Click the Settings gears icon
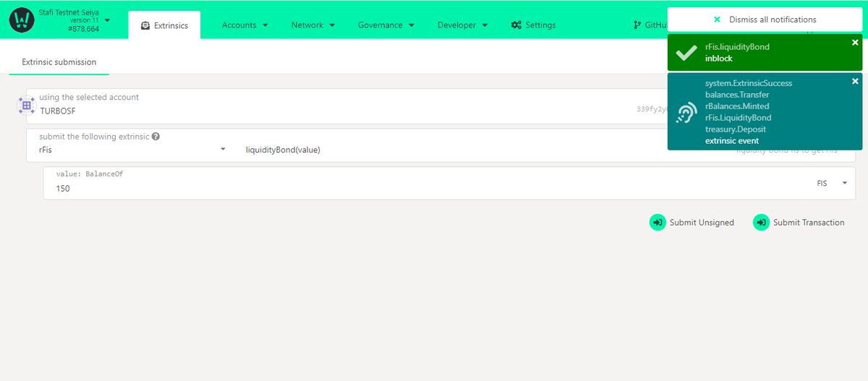The height and width of the screenshot is (381, 868). [x=516, y=25]
